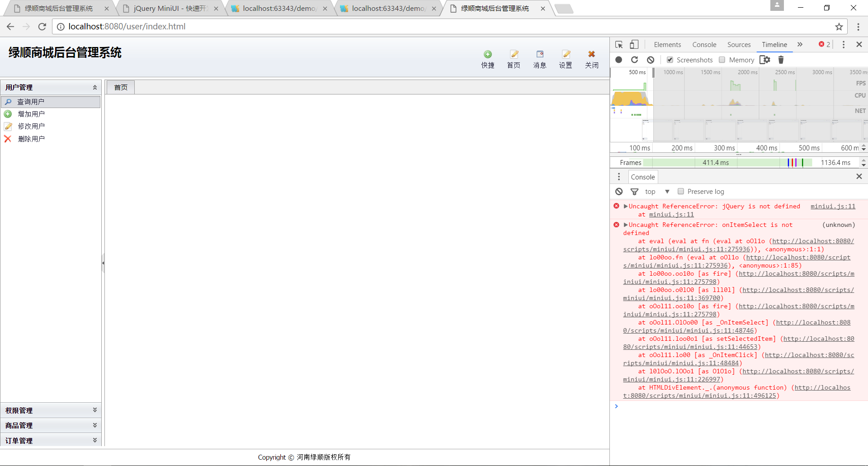Click the 关闭 close toolbar icon
Image resolution: width=868 pixels, height=466 pixels.
(x=592, y=59)
